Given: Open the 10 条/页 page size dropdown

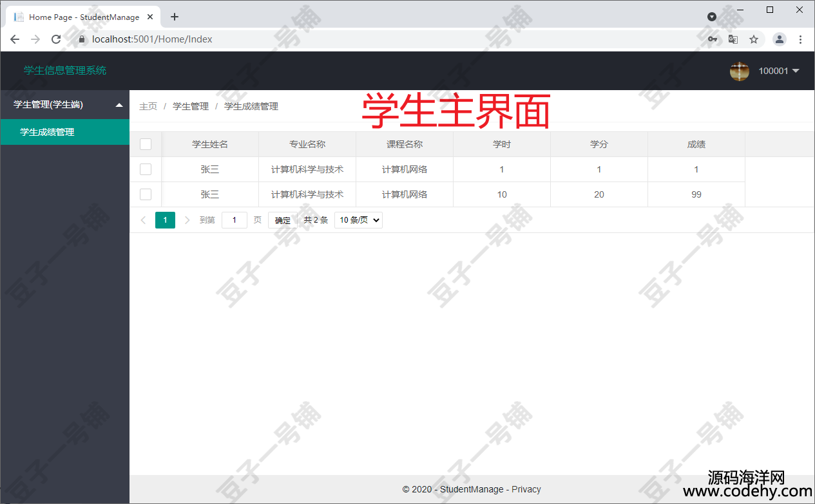Looking at the screenshot, I should pyautogui.click(x=358, y=220).
